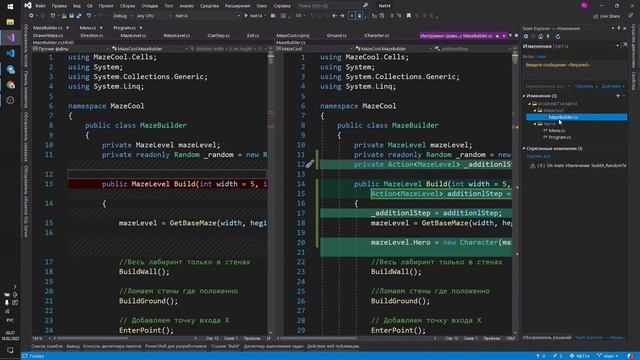Collapse the Net14 folder in changes tree
Screen dimensions: 640x360
[x=535, y=124]
